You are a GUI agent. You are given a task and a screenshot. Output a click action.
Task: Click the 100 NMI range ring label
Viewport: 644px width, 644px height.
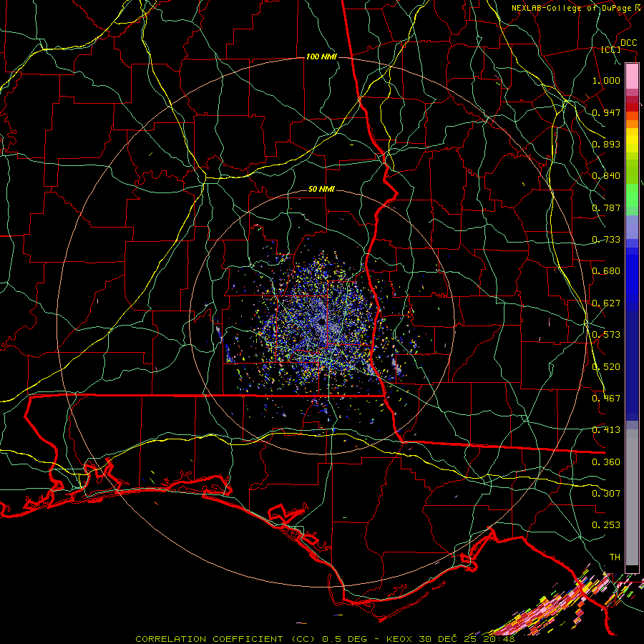[321, 57]
